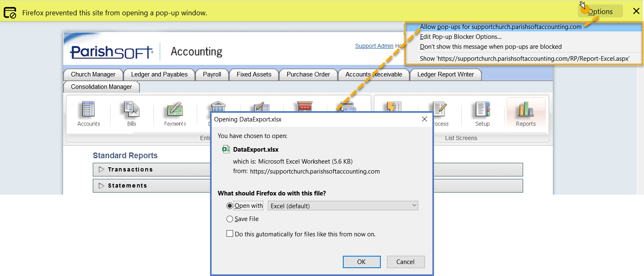Click the Options button in notification bar
The image size is (644, 276).
[600, 12]
